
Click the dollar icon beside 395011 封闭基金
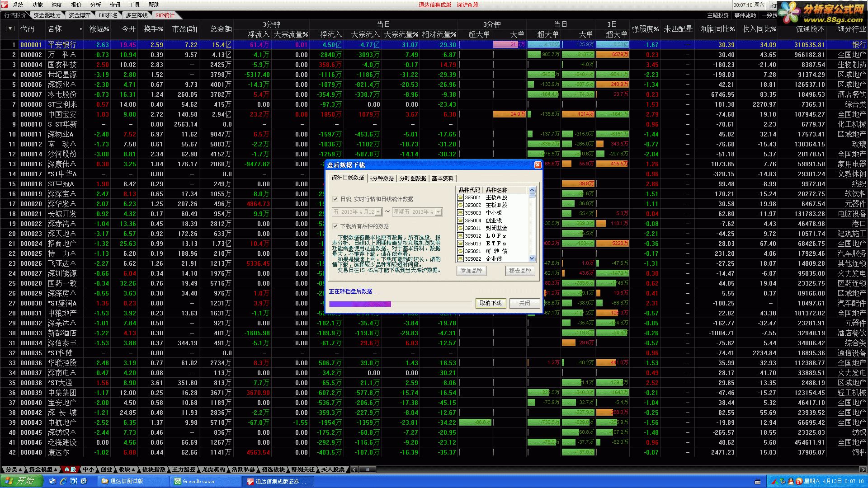460,228
